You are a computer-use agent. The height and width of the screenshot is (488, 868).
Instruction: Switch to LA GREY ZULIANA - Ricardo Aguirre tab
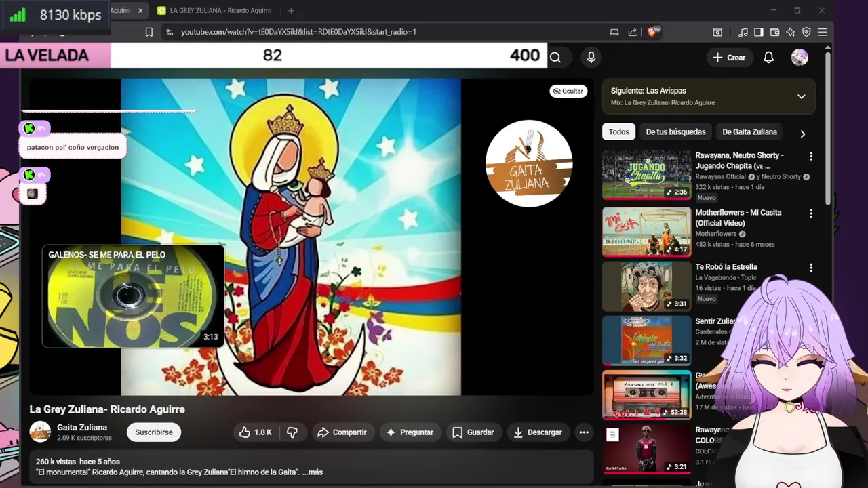[x=214, y=10]
